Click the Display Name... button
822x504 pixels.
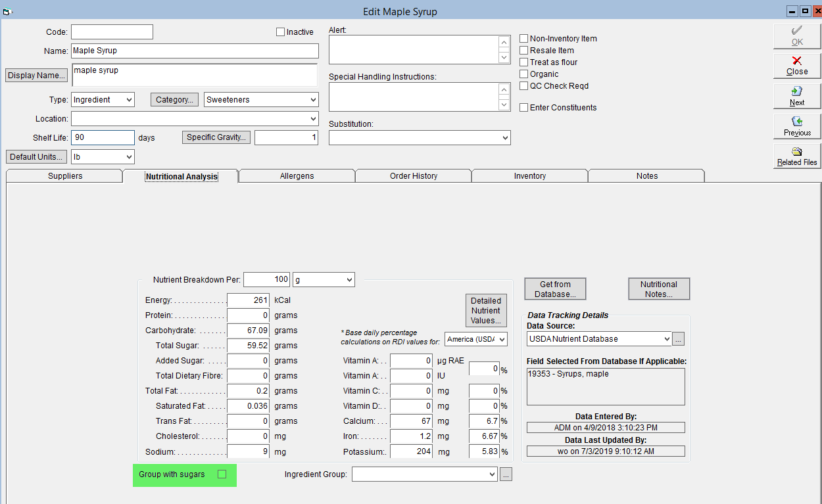click(36, 76)
